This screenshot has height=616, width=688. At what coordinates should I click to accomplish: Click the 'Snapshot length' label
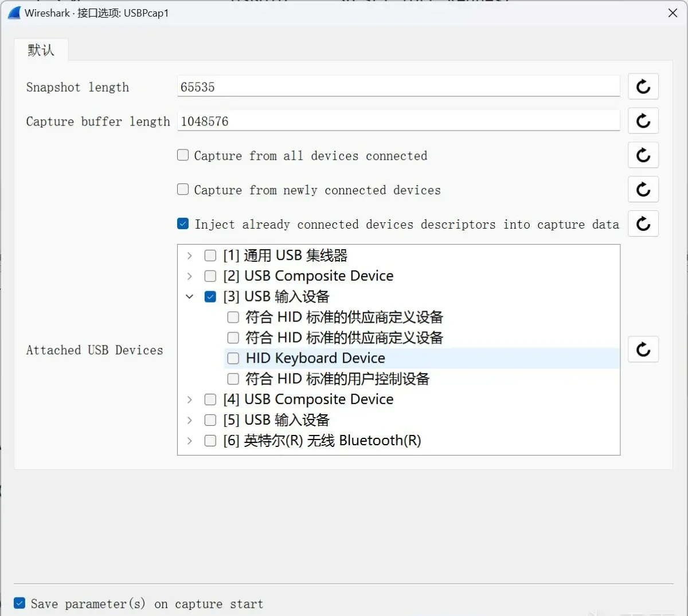[x=77, y=87]
